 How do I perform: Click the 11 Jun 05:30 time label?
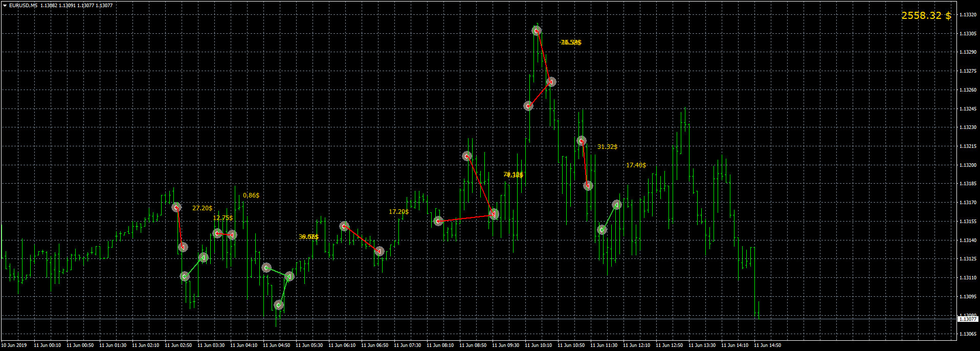coord(309,345)
